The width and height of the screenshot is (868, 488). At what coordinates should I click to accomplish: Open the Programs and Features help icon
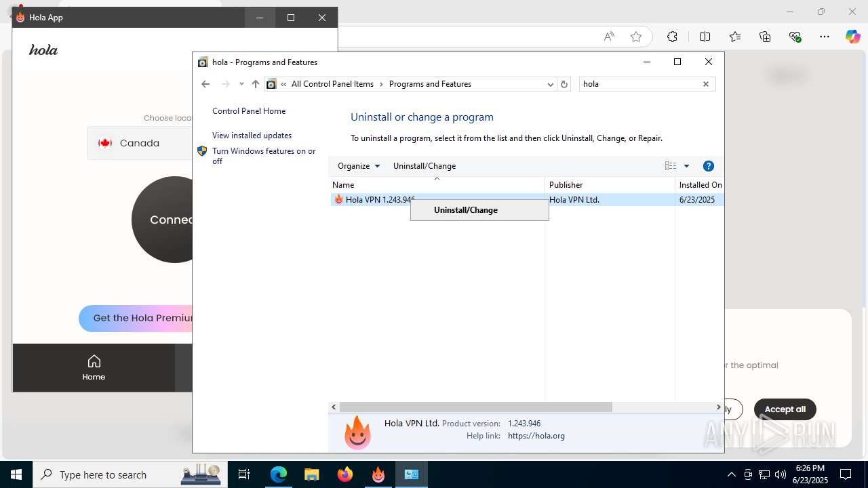(x=709, y=166)
